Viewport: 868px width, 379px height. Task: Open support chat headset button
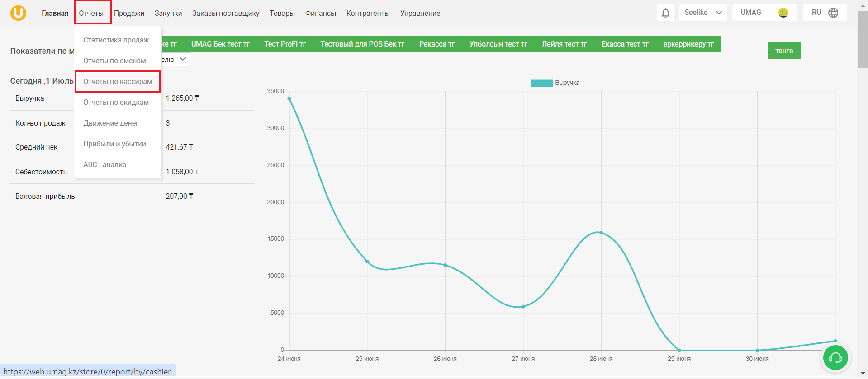point(835,358)
